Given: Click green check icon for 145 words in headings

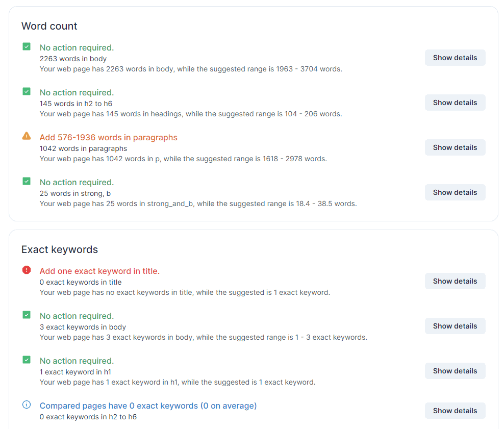Looking at the screenshot, I should tap(27, 92).
